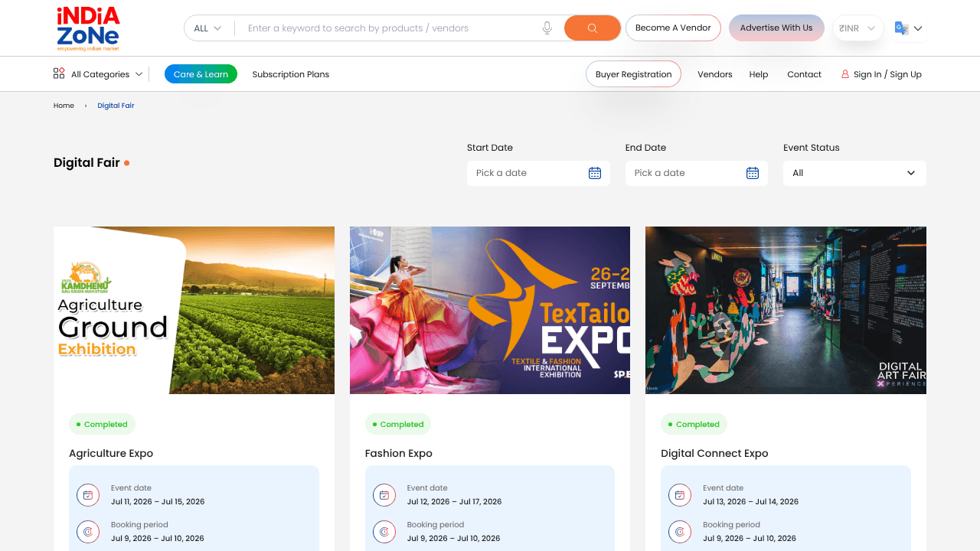The width and height of the screenshot is (980, 551).
Task: Click the Buyer Registration button
Action: coord(633,74)
